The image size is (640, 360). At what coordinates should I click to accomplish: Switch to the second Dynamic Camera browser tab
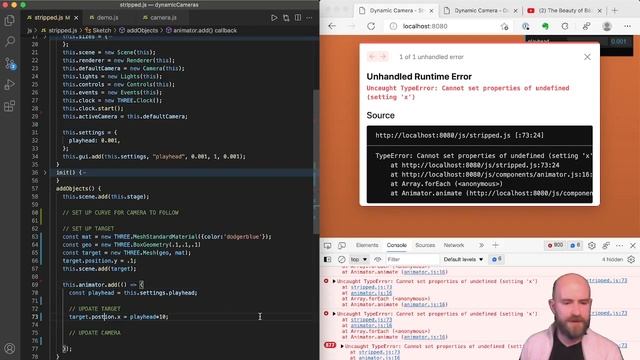(x=481, y=11)
